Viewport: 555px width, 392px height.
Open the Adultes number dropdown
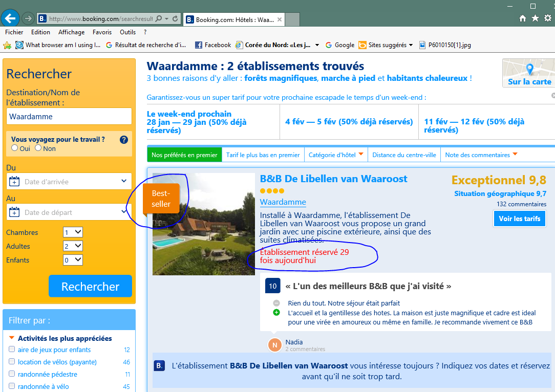(x=73, y=246)
